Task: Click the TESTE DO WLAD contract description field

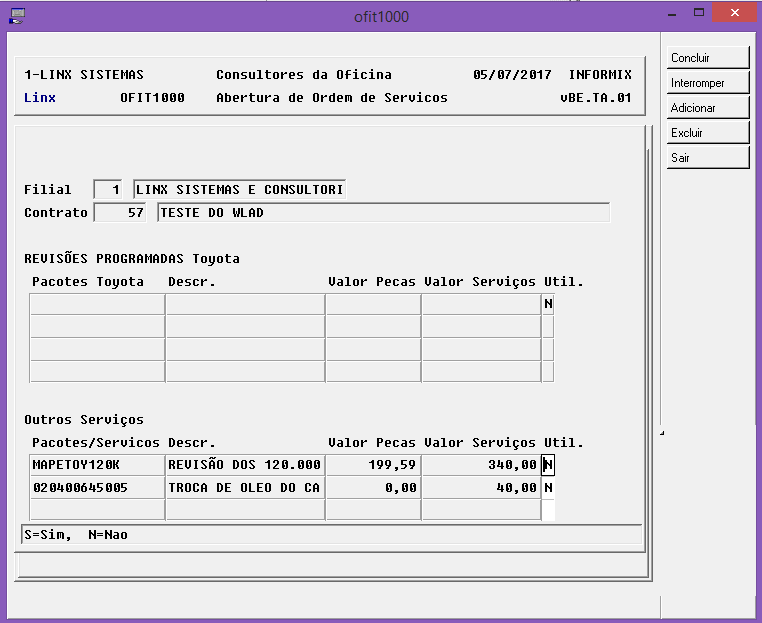Action: click(x=383, y=212)
